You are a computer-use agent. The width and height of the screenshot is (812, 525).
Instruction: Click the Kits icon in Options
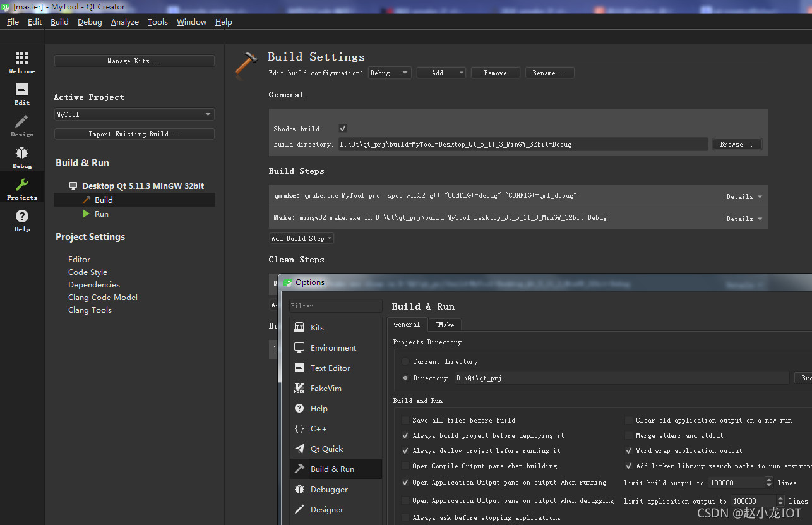[299, 327]
